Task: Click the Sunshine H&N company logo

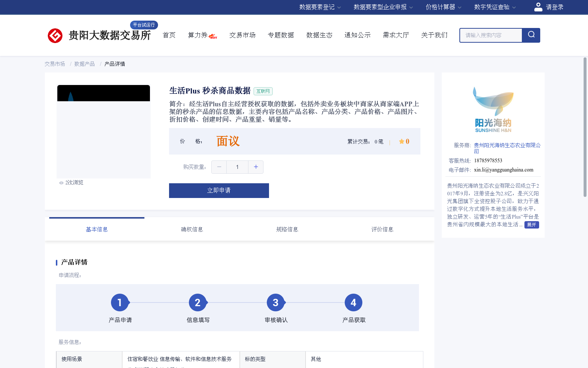Action: (493, 110)
